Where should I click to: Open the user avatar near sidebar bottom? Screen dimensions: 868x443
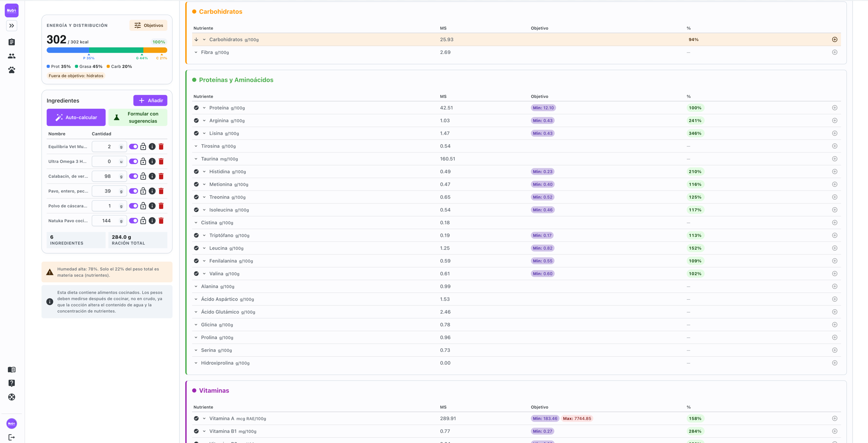pos(12,423)
